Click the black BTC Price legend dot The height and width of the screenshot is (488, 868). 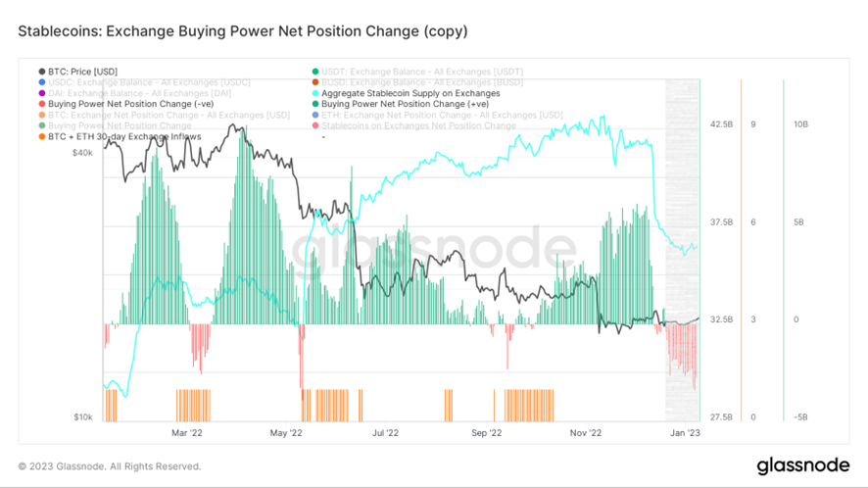coord(41,71)
